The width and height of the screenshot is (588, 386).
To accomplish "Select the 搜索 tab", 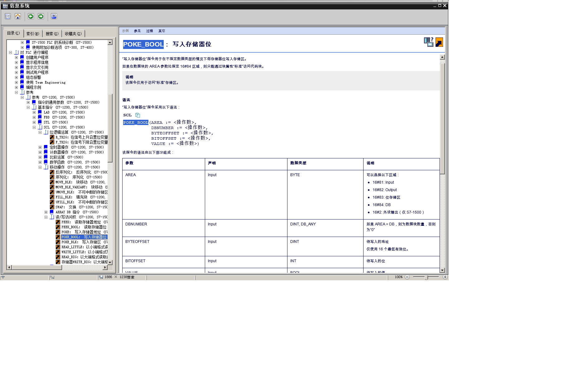I will 52,34.
